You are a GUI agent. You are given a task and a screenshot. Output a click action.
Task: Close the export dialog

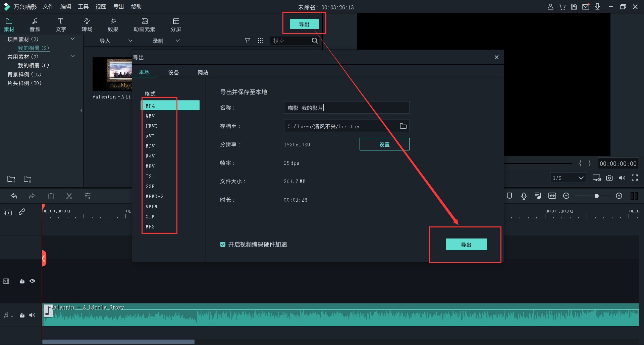point(496,57)
